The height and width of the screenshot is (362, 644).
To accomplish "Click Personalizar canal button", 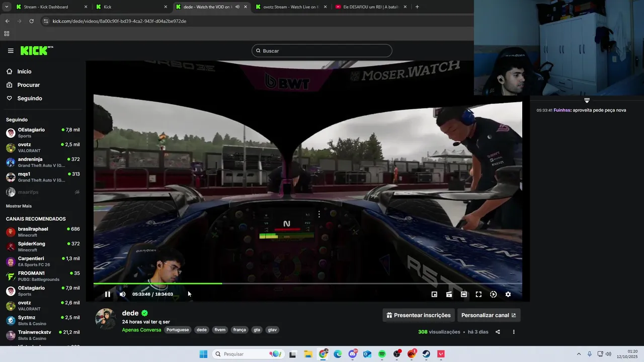I will [x=489, y=315].
